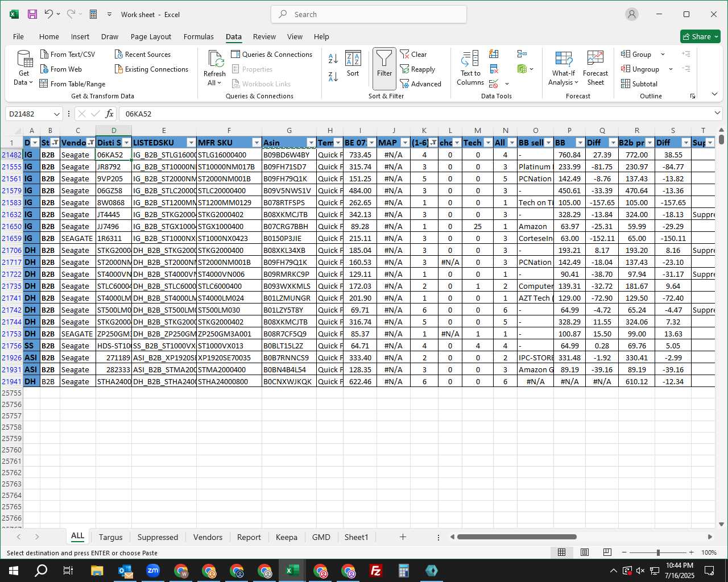The width and height of the screenshot is (728, 582).
Task: Open the Queries & Connections pane
Action: [272, 55]
